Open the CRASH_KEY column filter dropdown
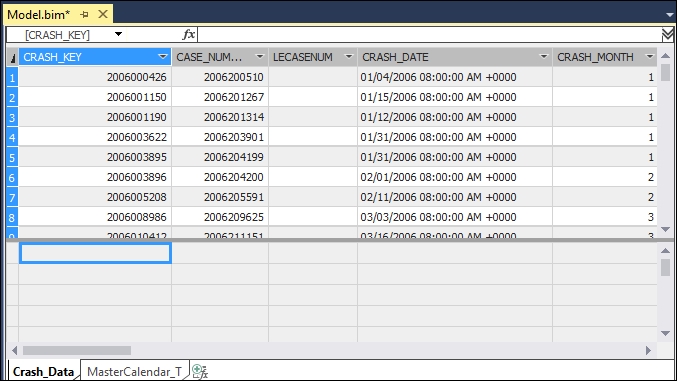Viewport: 677px width, 381px height. tap(162, 57)
